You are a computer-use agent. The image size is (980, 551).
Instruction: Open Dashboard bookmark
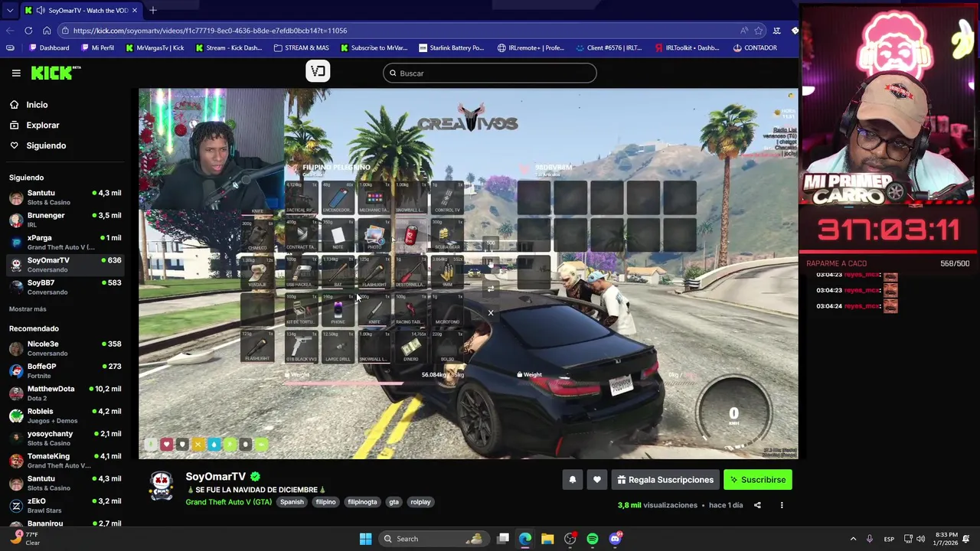49,47
